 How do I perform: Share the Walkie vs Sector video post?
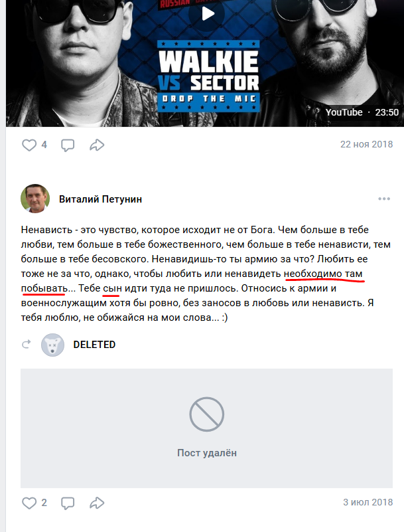click(x=97, y=145)
